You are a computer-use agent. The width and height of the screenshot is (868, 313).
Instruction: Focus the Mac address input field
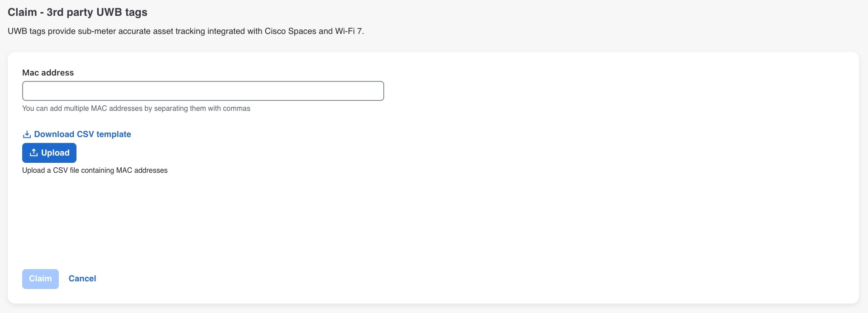(203, 91)
